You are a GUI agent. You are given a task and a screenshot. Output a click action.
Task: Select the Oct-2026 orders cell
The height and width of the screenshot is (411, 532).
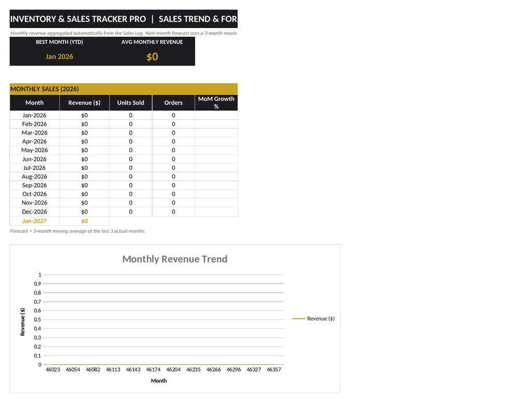(174, 194)
